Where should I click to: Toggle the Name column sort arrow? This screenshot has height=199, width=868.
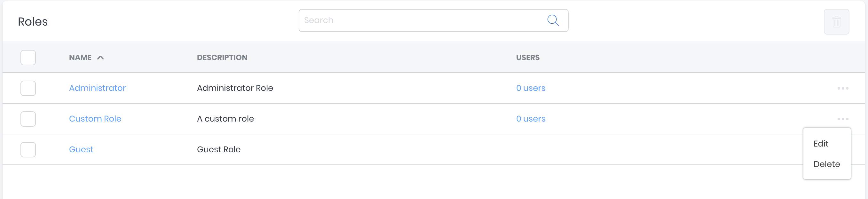100,58
